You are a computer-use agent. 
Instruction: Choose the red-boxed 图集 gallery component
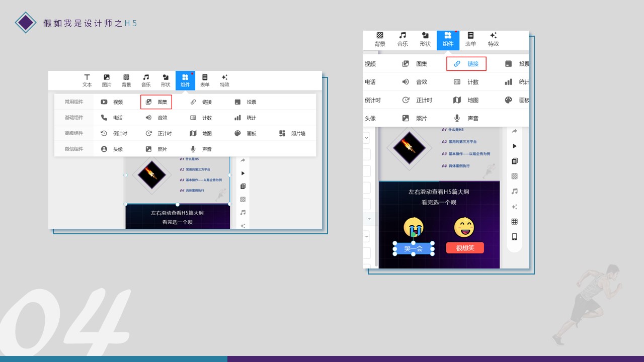coord(156,102)
